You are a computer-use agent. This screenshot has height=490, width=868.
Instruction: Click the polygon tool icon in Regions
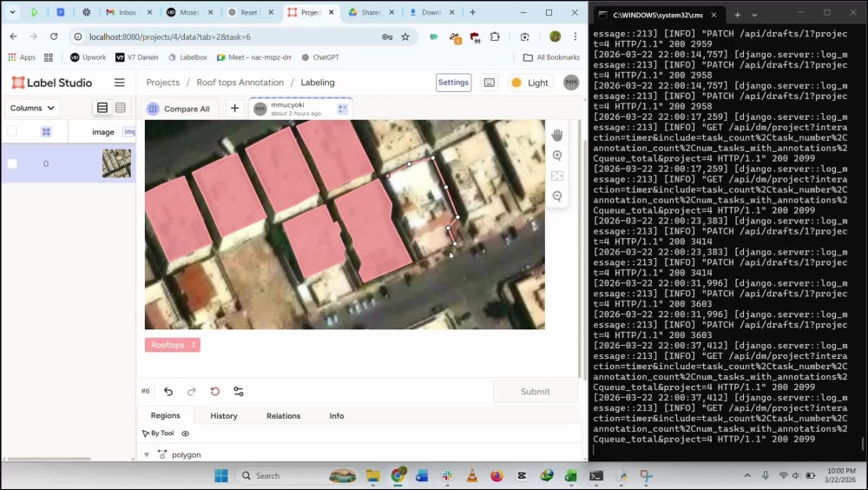tap(162, 454)
